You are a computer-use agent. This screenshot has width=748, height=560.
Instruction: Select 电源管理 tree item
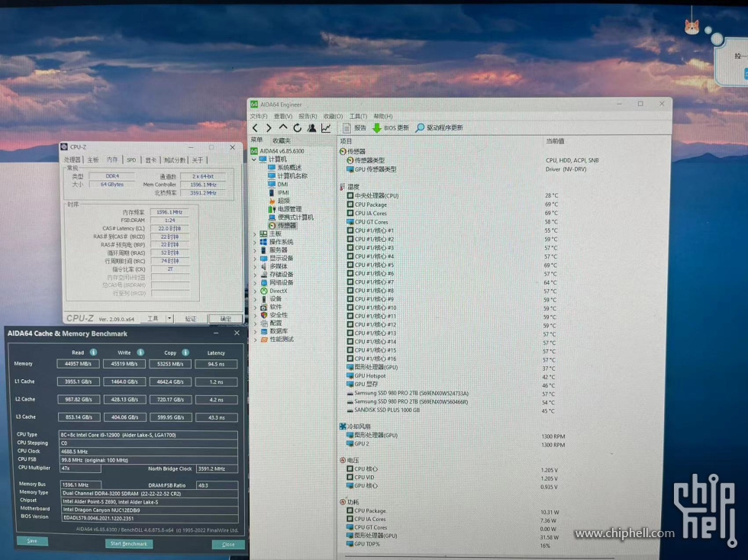click(284, 209)
